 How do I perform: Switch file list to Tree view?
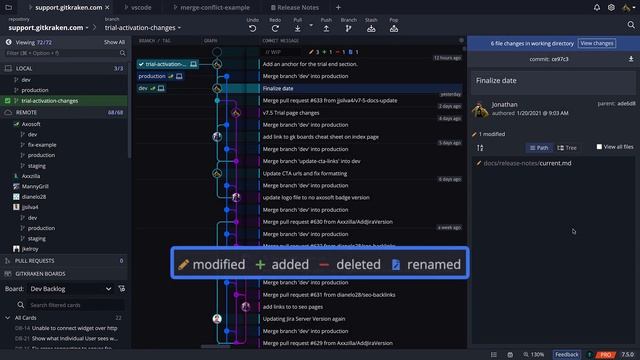567,148
